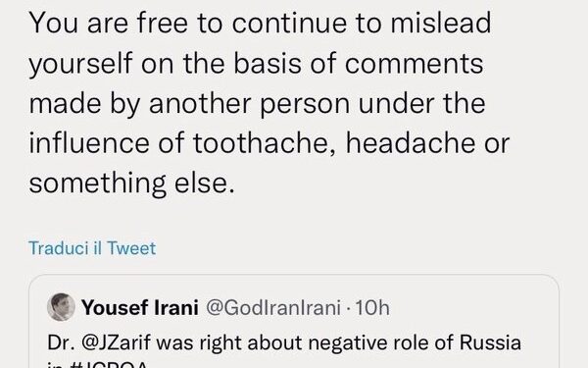
Task: Click the "Traduci il Tweet" translate link
Action: [92, 248]
